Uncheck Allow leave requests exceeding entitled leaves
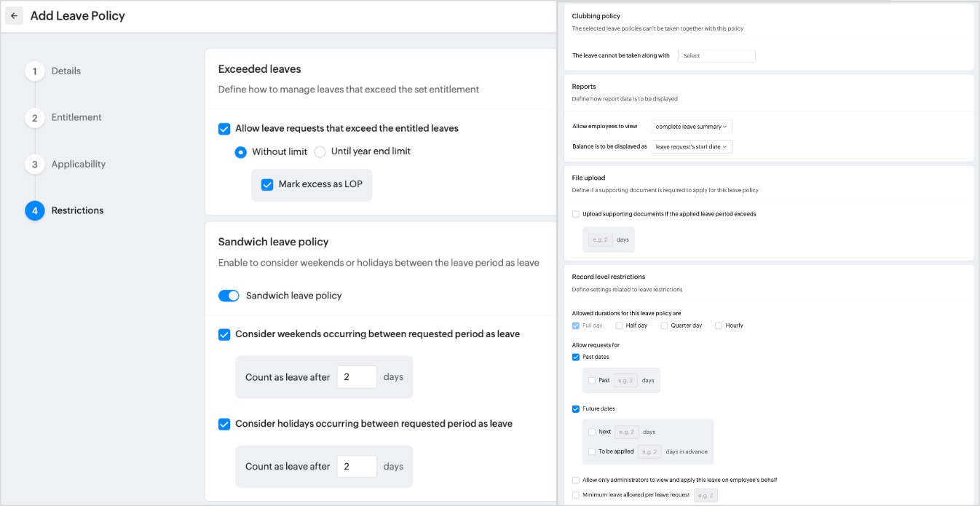This screenshot has width=980, height=506. coord(224,129)
